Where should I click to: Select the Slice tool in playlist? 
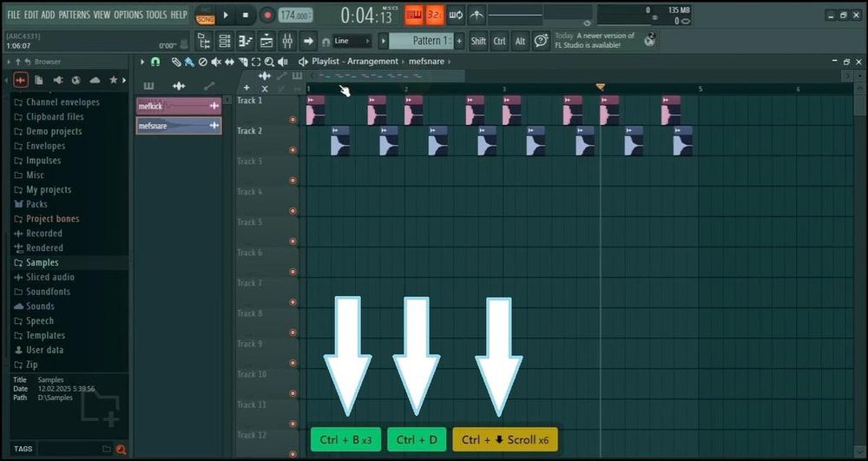pyautogui.click(x=242, y=62)
